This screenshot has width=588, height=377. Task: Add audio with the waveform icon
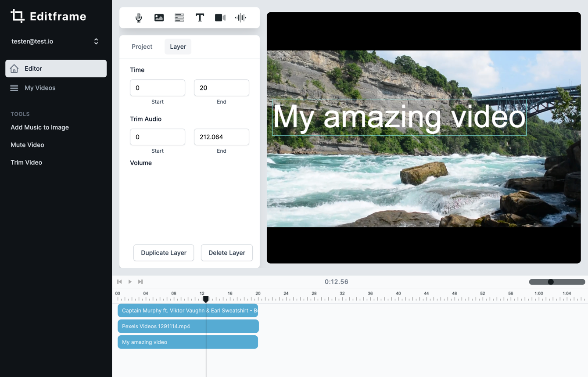click(x=240, y=18)
